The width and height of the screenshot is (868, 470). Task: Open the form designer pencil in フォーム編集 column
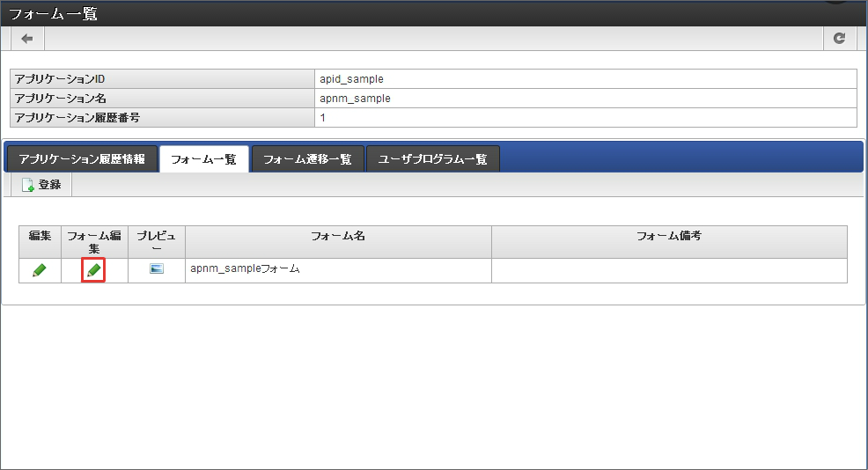coord(93,270)
